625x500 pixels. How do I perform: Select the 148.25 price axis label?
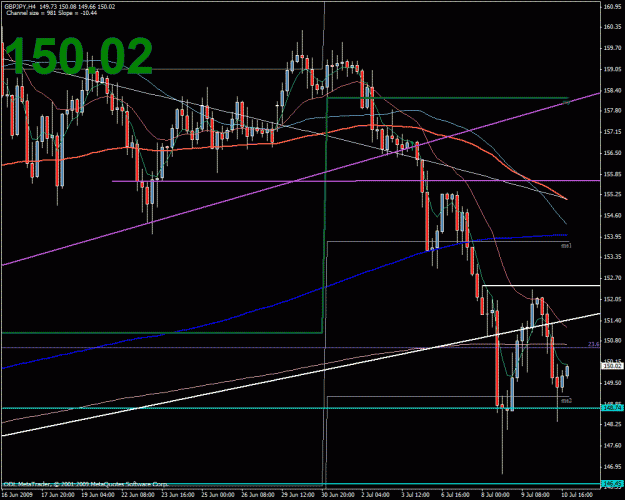[612, 425]
